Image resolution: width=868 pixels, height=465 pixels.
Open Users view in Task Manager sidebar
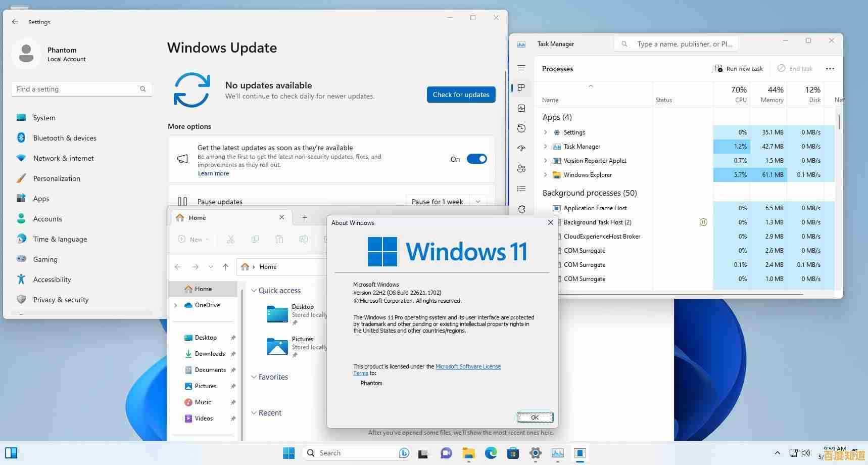521,168
